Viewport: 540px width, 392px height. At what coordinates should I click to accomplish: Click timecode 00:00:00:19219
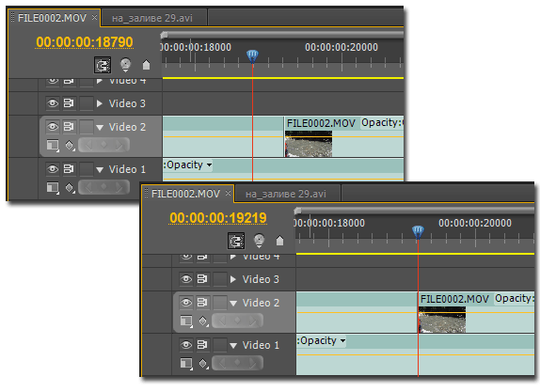point(218,218)
